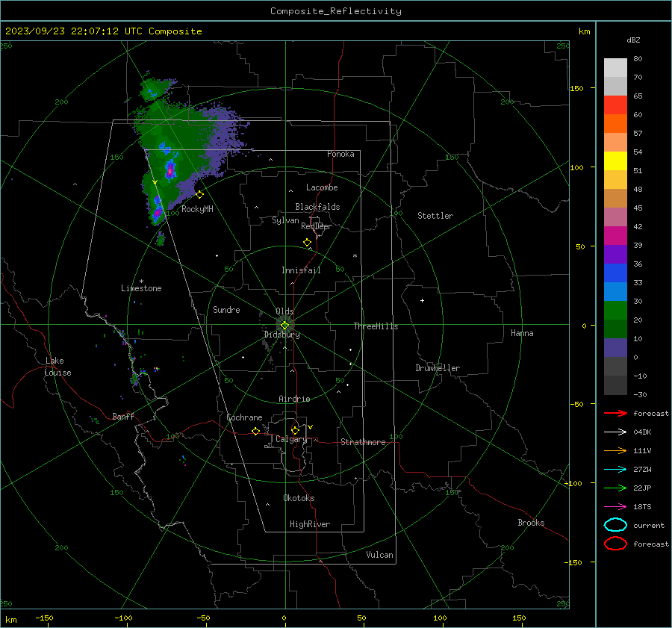This screenshot has width=672, height=628.
Task: Select the magenta 18TS arrow legend entry
Action: click(x=615, y=507)
